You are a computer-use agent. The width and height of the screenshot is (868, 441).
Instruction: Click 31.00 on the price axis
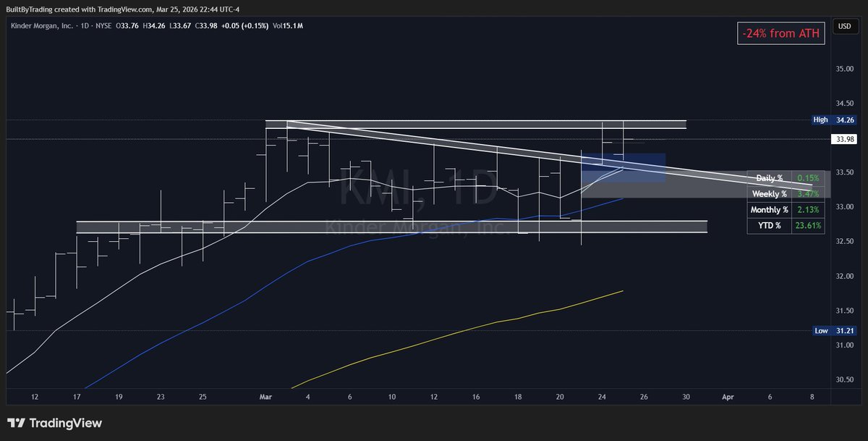pyautogui.click(x=844, y=345)
